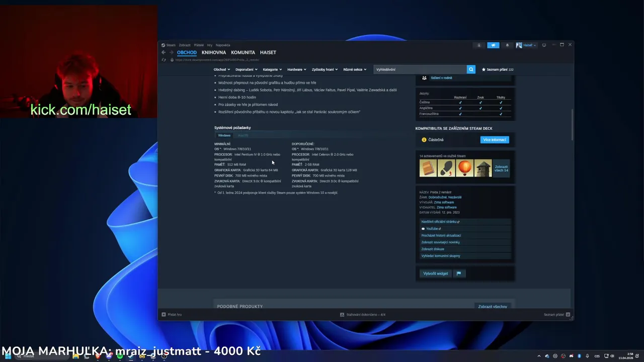Open downloads manager icon in bottom bar
644x362 pixels.
coord(342,315)
